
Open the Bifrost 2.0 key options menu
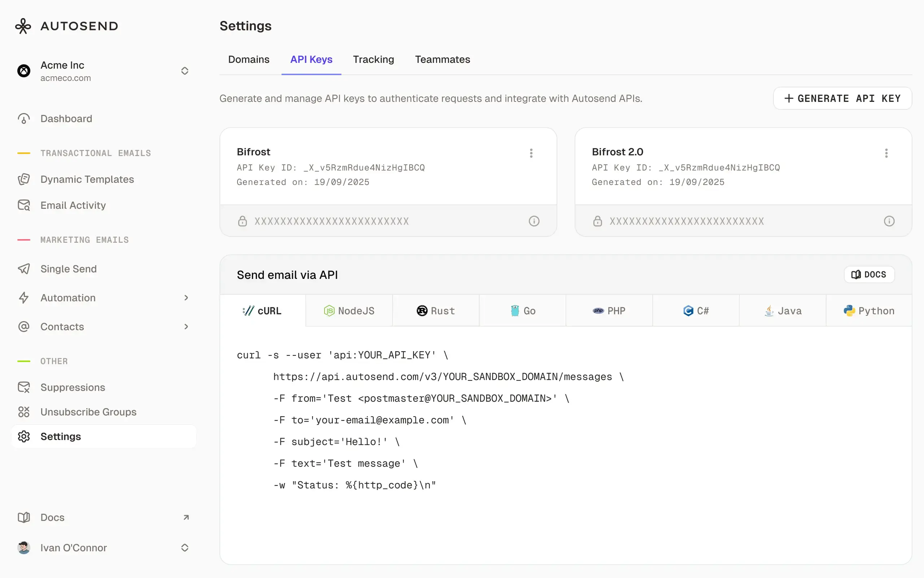point(886,153)
